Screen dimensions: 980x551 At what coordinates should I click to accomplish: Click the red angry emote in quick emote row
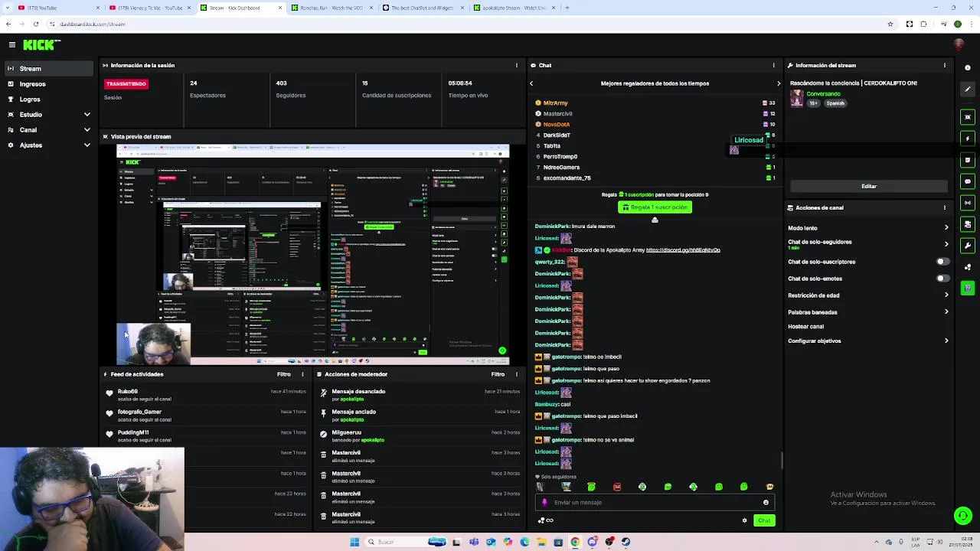617,487
